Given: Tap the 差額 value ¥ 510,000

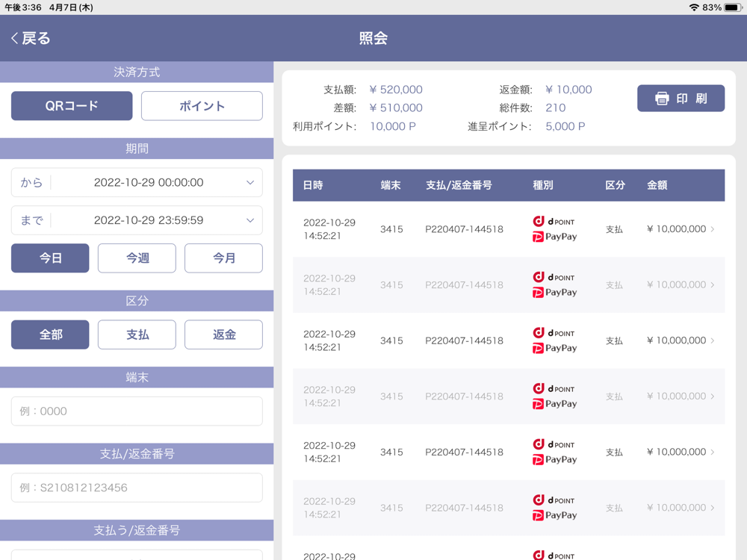Looking at the screenshot, I should coord(396,108).
